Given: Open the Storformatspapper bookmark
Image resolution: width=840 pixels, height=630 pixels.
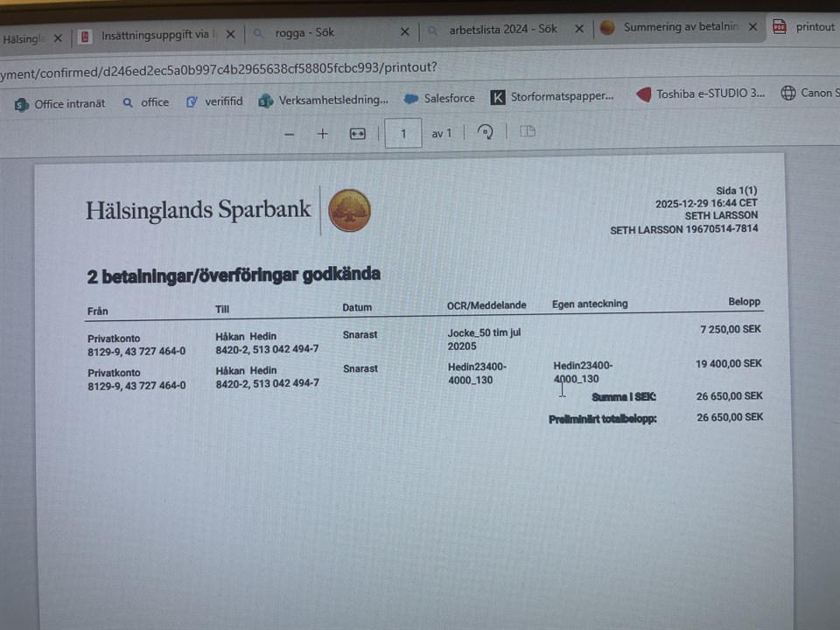Looking at the screenshot, I should (552, 96).
